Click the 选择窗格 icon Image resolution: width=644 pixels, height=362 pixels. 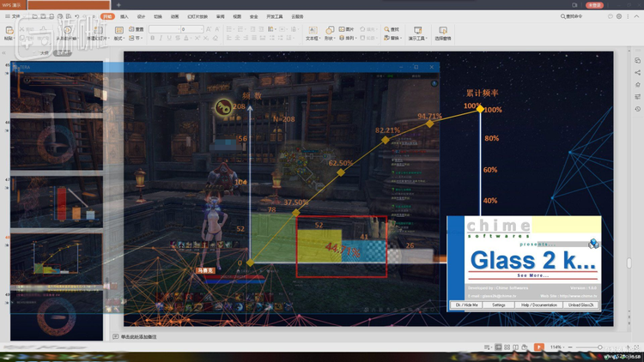pyautogui.click(x=443, y=31)
